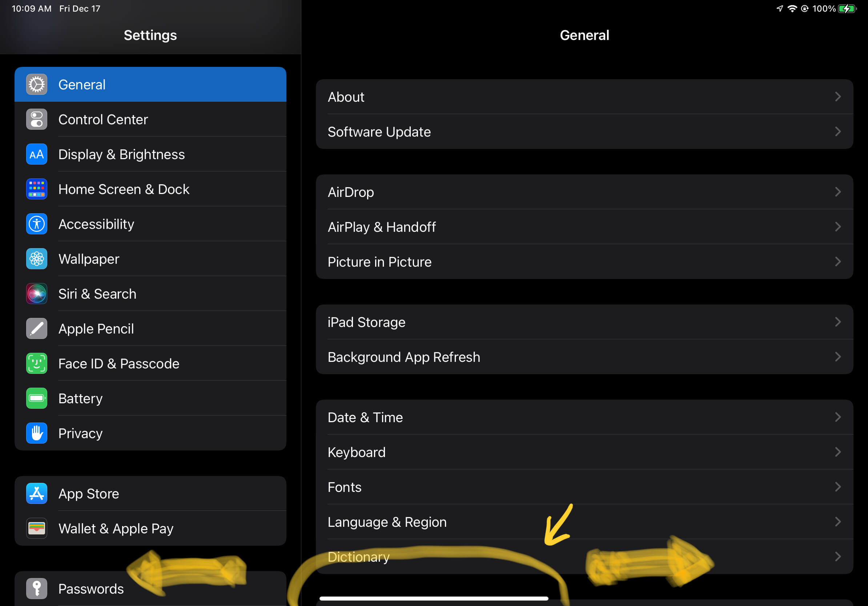868x606 pixels.
Task: Open Software Update settings
Action: [x=583, y=132]
